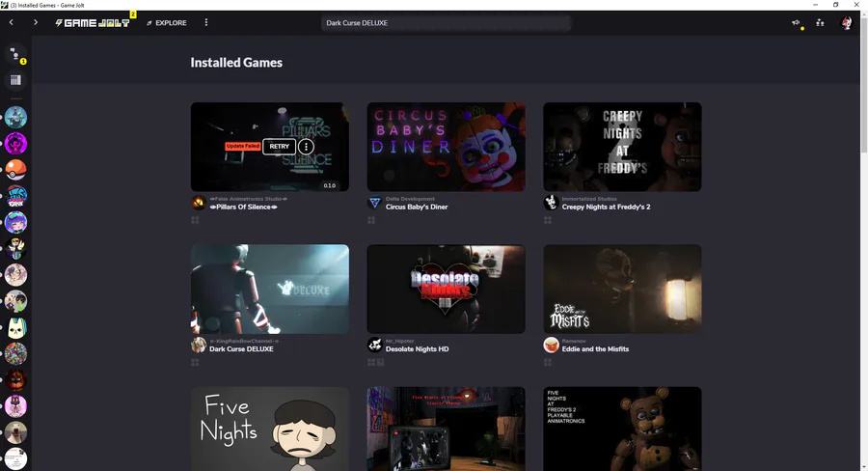Screen dimensions: 868x471
Task: Open the user account avatar menu
Action: click(847, 23)
